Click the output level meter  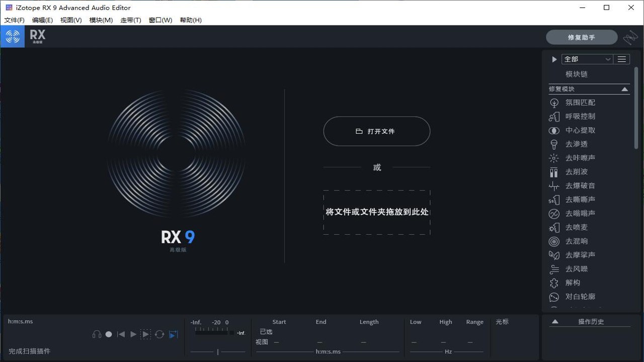click(x=214, y=332)
